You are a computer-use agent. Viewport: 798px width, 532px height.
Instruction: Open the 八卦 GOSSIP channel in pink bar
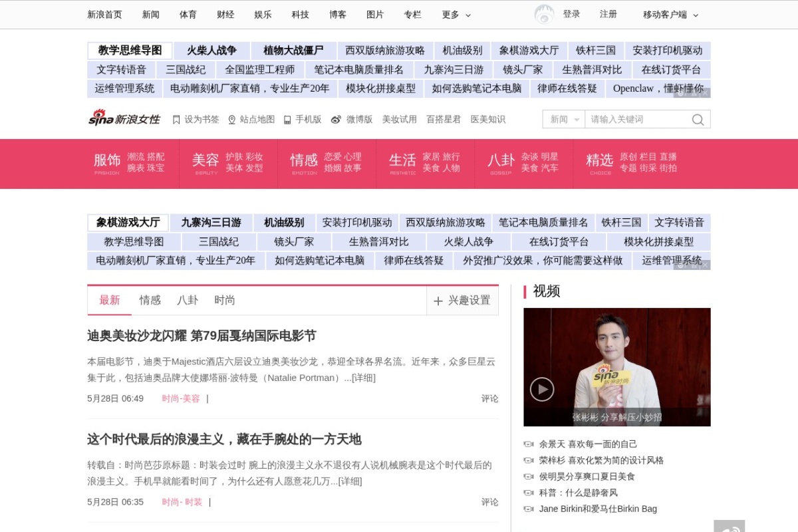501,163
